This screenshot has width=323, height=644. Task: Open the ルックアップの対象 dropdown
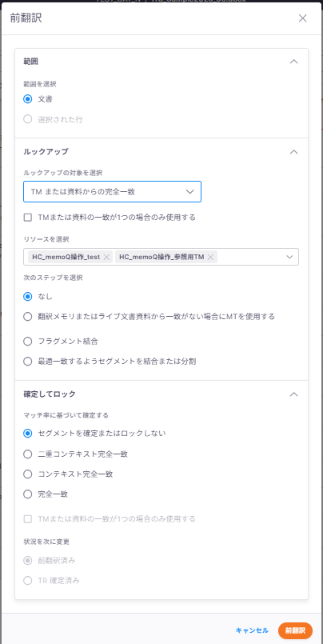pos(112,191)
